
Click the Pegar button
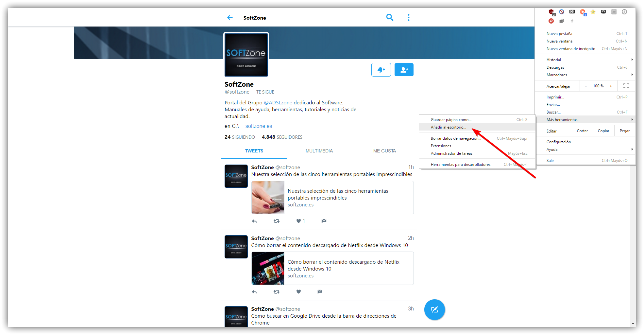pyautogui.click(x=625, y=131)
